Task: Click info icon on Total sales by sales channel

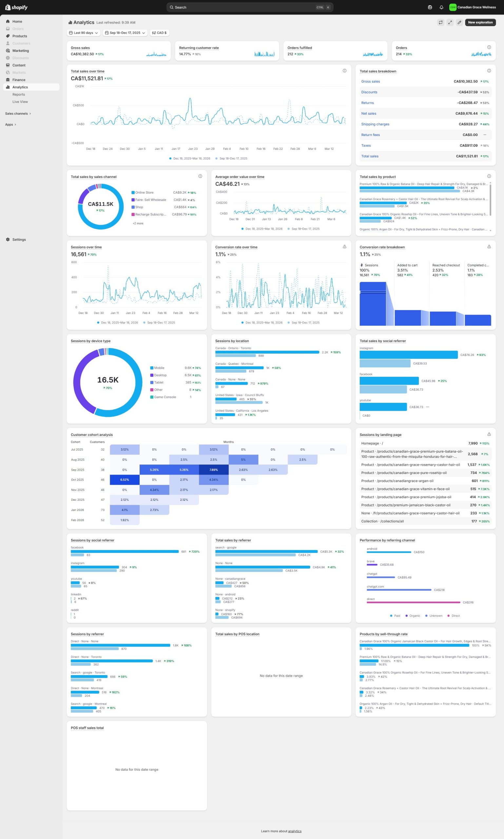Action: tap(200, 176)
